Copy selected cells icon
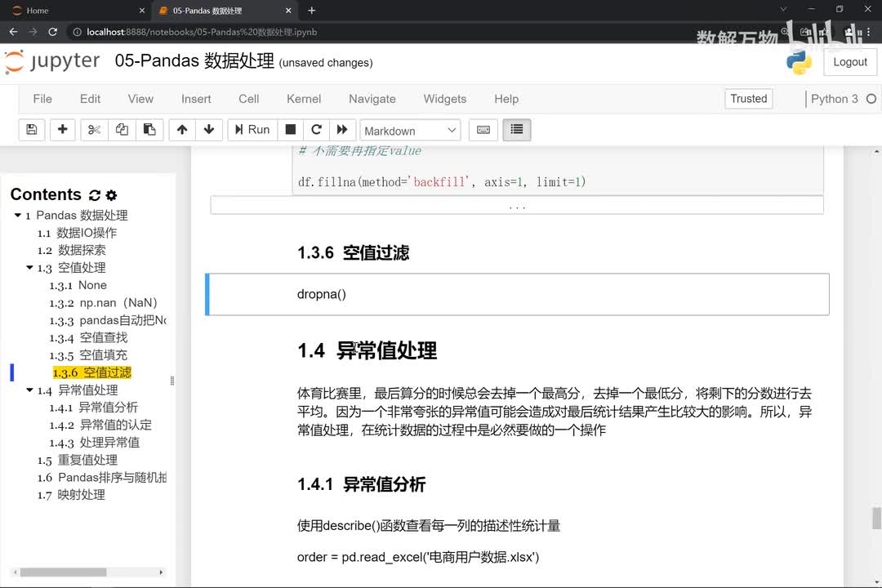882x588 pixels. coord(122,130)
